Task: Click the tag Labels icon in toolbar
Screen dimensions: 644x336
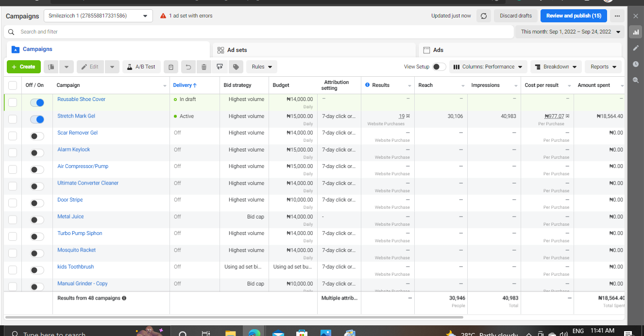Action: (x=236, y=67)
